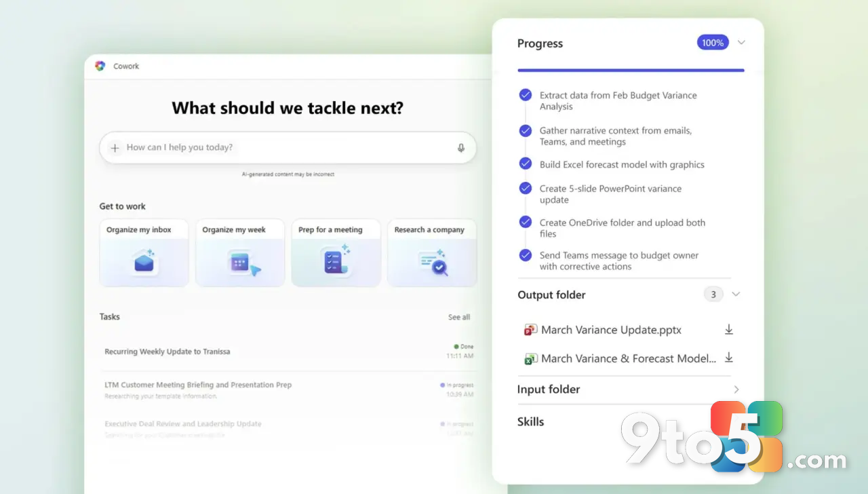Click the calendar icon on Organize my week
This screenshot has width=868, height=494.
(x=243, y=263)
